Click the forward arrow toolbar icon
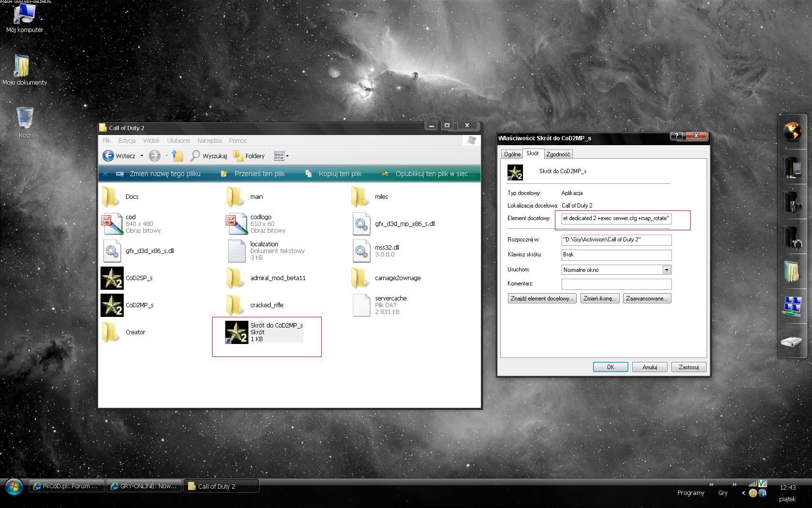 [155, 156]
